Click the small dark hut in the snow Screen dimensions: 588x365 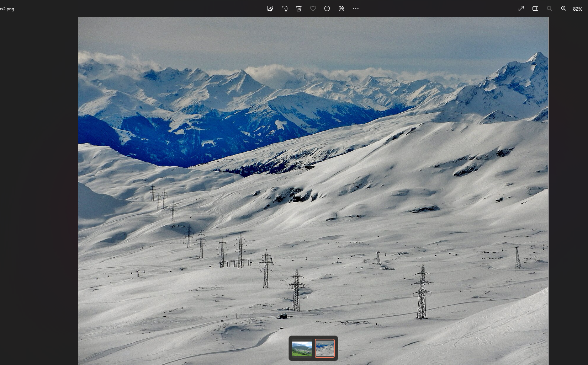click(283, 316)
